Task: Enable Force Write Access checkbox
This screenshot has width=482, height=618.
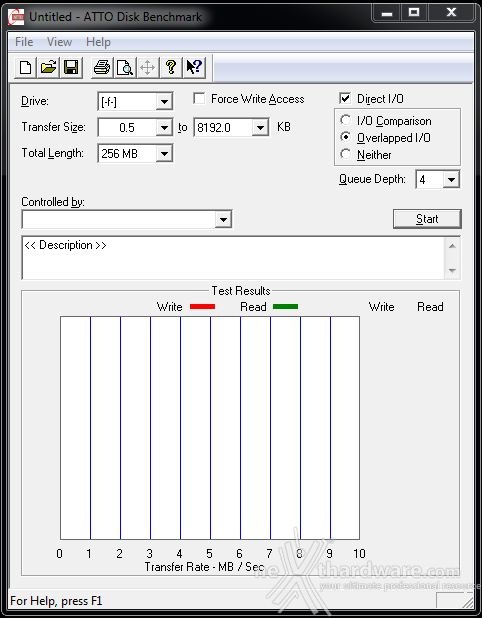Action: (x=199, y=99)
